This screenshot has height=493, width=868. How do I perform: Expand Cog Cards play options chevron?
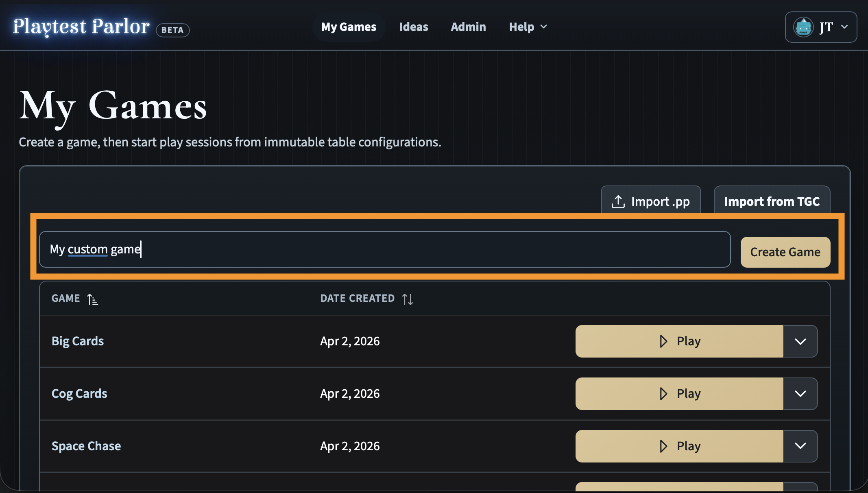point(800,393)
